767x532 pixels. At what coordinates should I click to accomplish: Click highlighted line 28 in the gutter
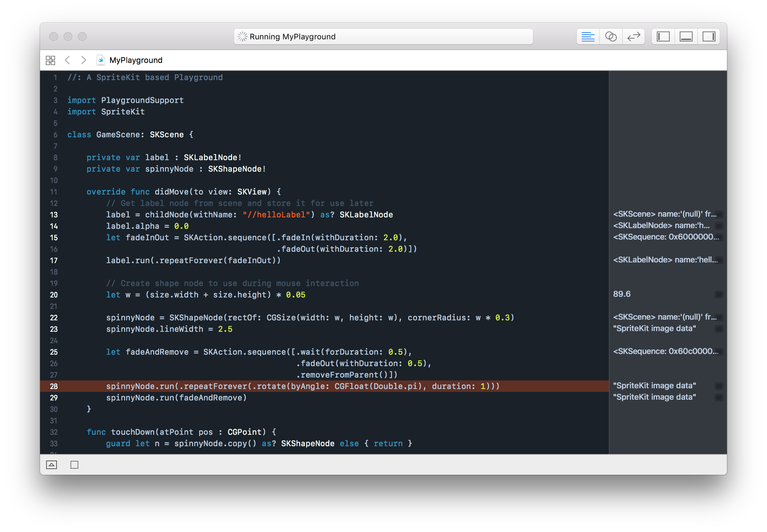(x=54, y=386)
